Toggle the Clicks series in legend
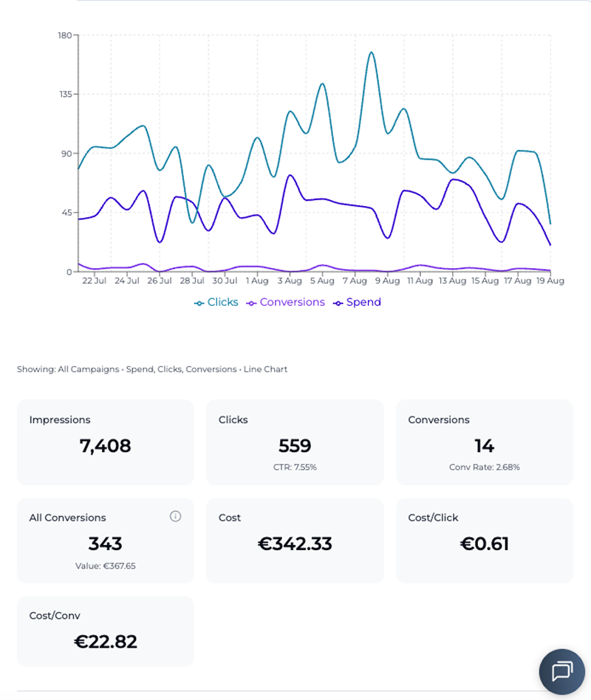Viewport: 591px width, 700px height. [x=216, y=302]
